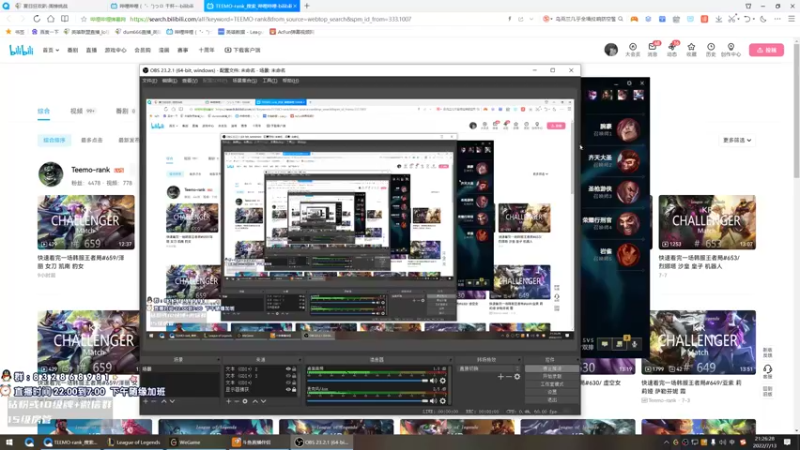Open OBS 工具 menu
This screenshot has width=800, height=450.
[x=269, y=81]
